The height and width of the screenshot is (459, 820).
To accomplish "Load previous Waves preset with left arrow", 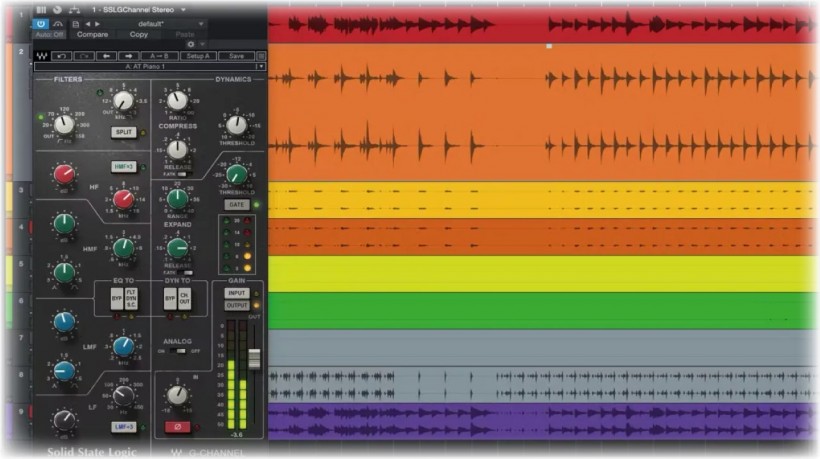I will [106, 56].
